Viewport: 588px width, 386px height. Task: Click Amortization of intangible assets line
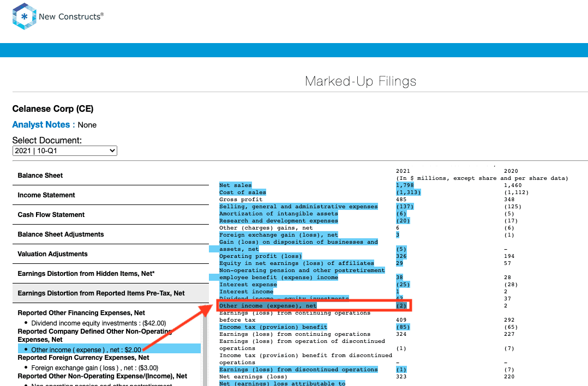pos(279,214)
